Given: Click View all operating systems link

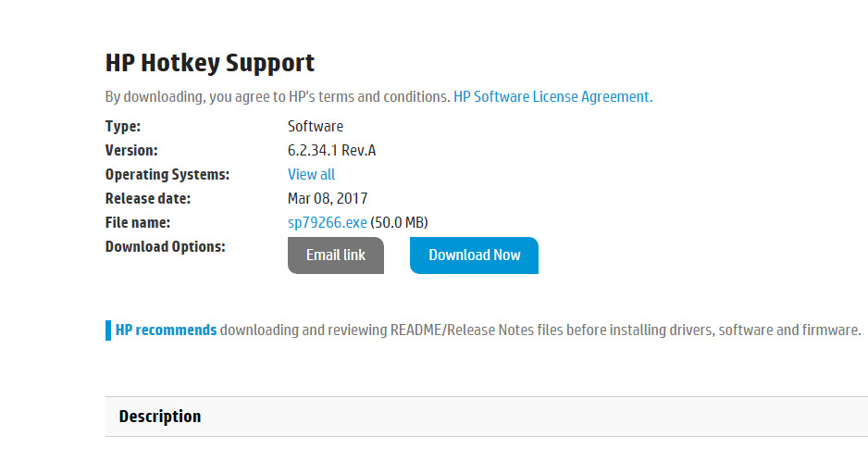Looking at the screenshot, I should (x=311, y=175).
